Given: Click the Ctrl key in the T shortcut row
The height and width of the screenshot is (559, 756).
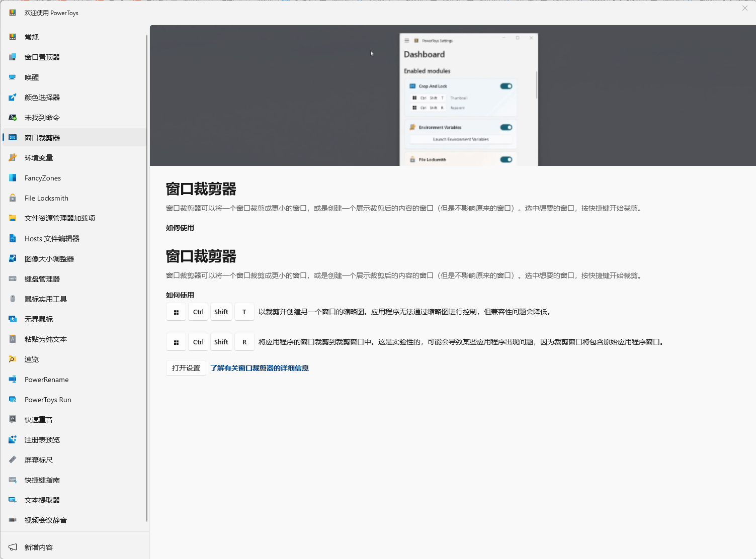Looking at the screenshot, I should tap(198, 312).
